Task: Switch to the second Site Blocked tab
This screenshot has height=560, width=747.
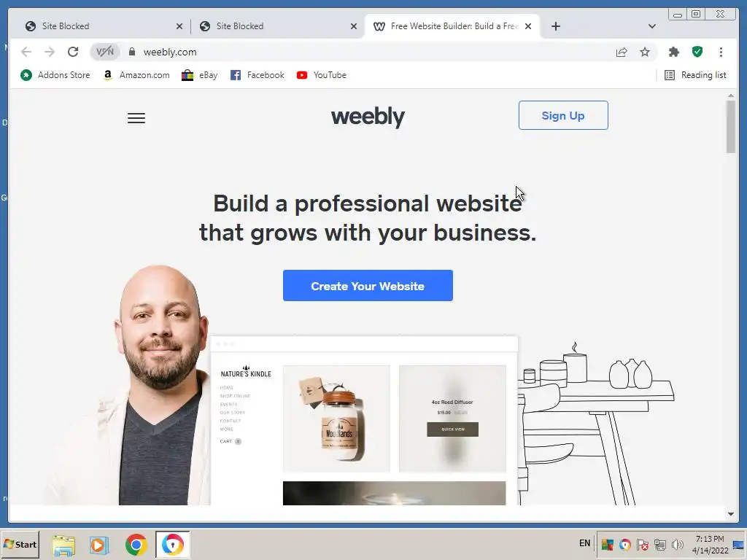Action: pyautogui.click(x=276, y=26)
